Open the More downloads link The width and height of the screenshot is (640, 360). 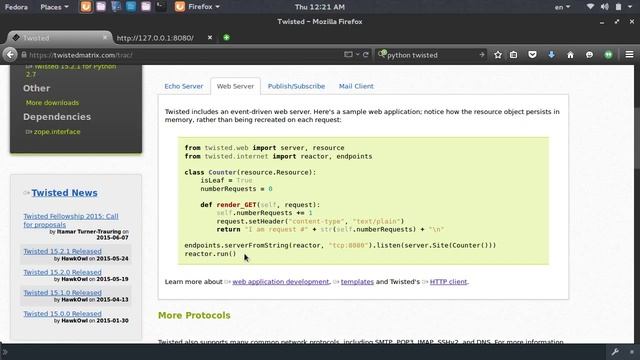52,103
